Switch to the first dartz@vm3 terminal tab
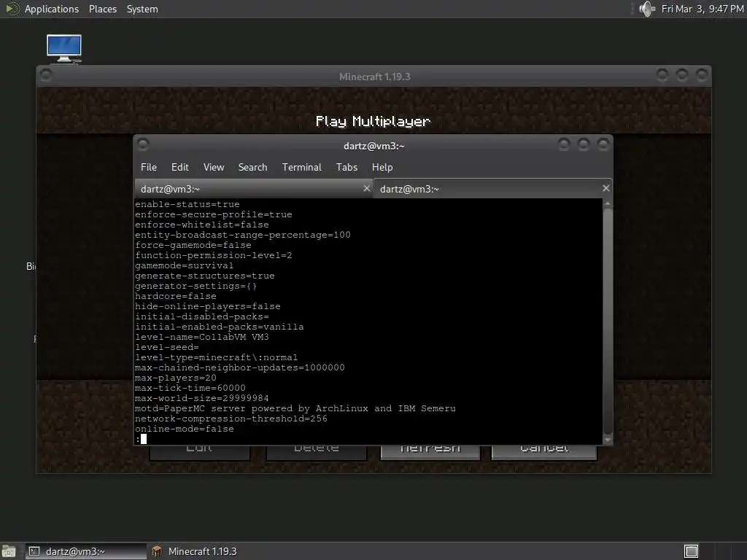This screenshot has height=560, width=747. 254,189
